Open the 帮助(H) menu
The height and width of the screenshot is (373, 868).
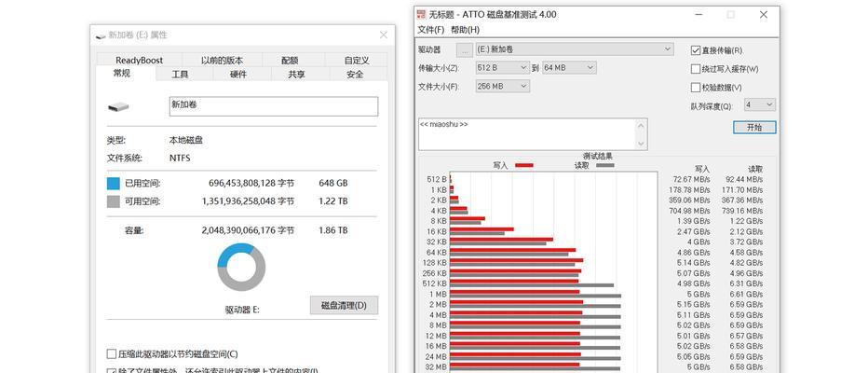pyautogui.click(x=465, y=30)
